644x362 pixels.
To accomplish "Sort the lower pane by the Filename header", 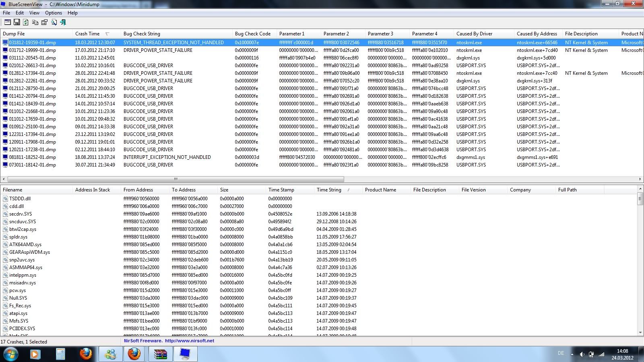I will [x=37, y=190].
